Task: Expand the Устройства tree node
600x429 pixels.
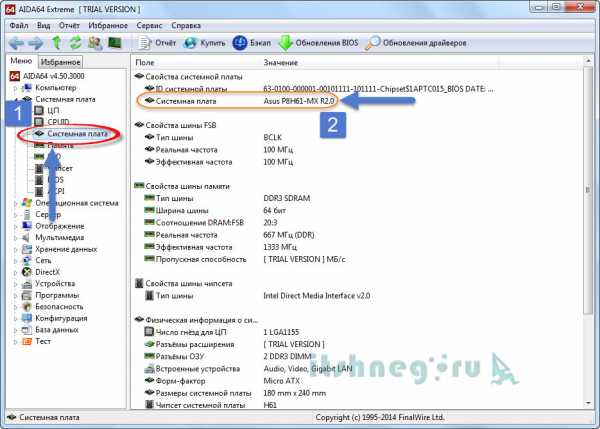Action: click(x=16, y=284)
